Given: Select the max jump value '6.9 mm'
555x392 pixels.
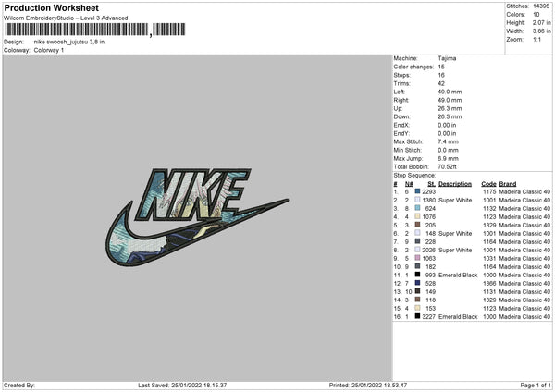Looking at the screenshot, I should point(448,158).
